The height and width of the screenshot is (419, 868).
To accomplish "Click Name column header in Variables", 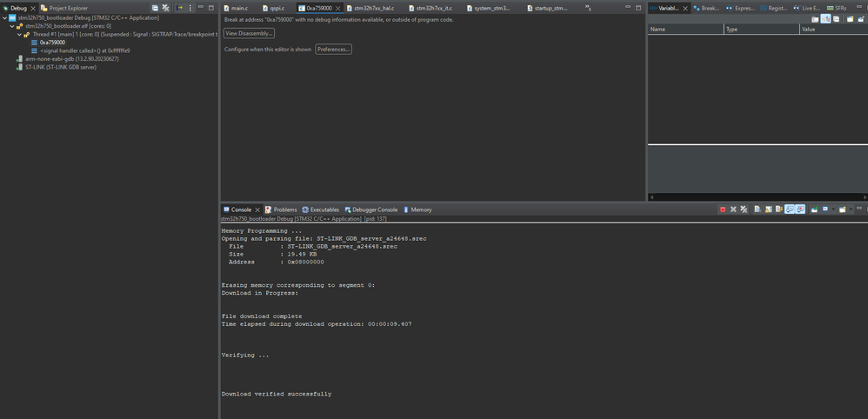I will pos(685,30).
